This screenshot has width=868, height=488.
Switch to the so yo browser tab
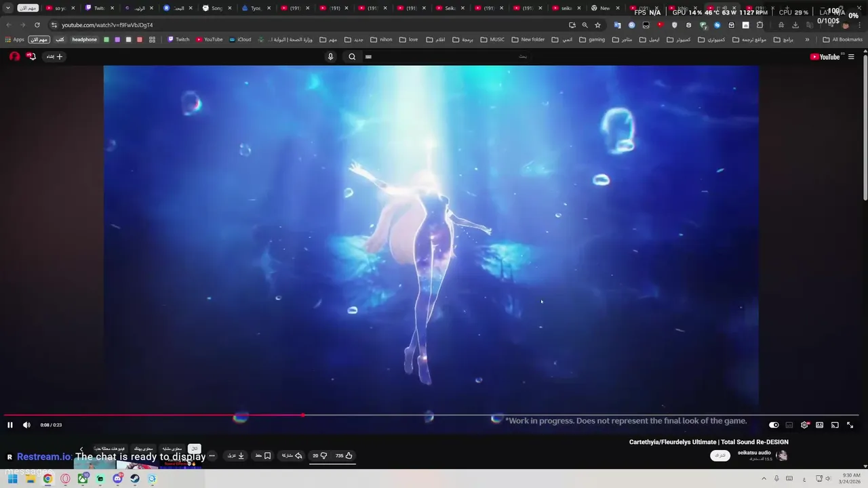(60, 8)
